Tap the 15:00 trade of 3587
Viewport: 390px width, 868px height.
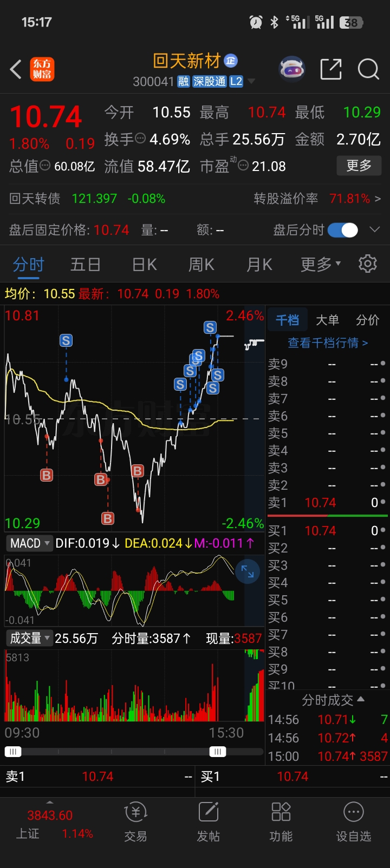[x=328, y=757]
